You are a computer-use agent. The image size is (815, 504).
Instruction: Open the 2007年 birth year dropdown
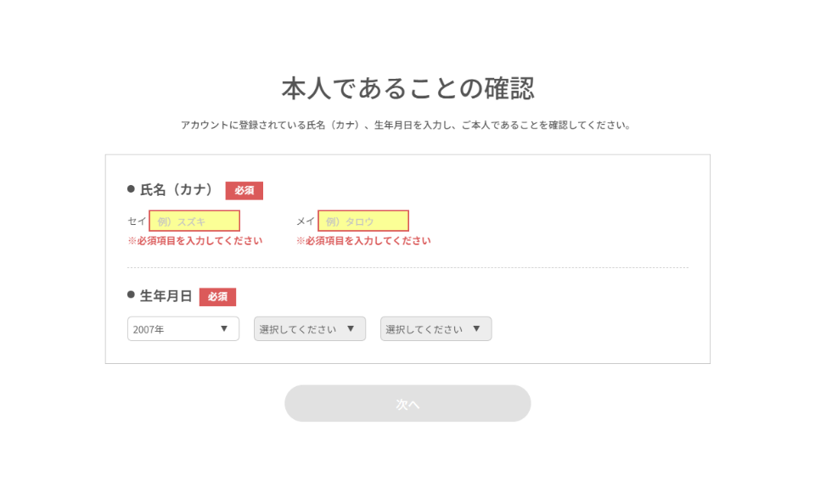point(183,329)
